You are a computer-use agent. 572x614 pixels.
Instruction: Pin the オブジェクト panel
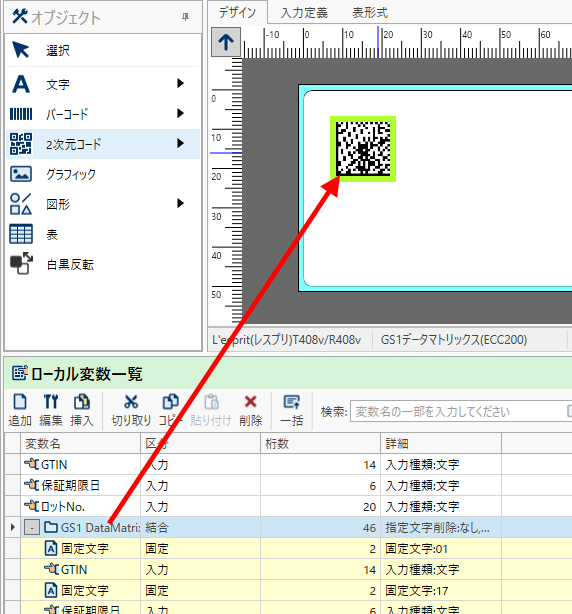pos(185,17)
